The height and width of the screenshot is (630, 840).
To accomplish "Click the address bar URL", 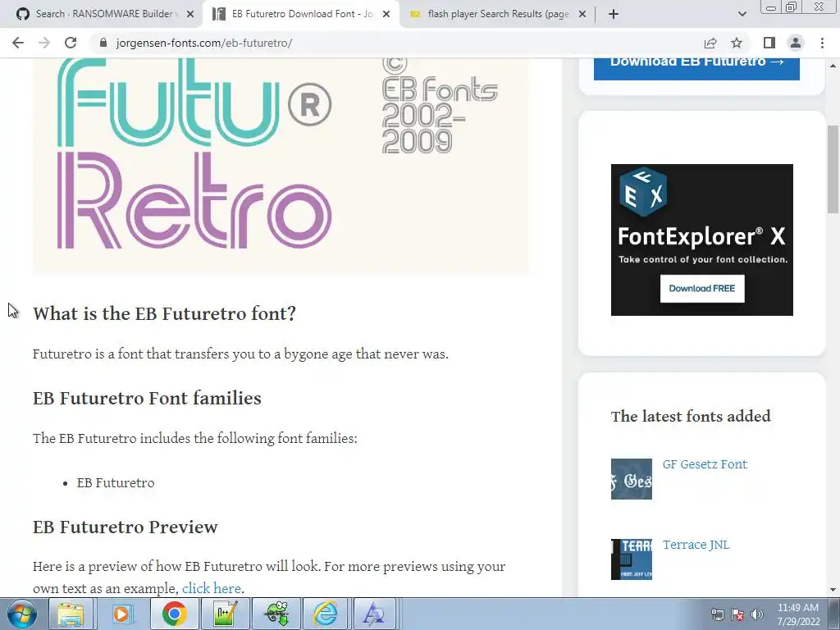I will point(204,43).
